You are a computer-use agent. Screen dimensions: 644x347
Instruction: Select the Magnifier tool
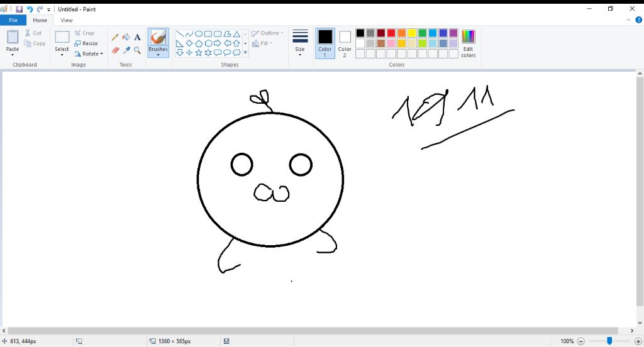point(137,50)
